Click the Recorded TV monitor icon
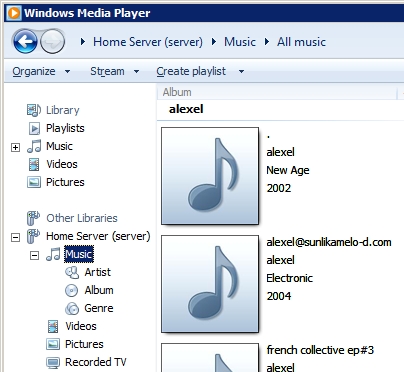 click(53, 363)
